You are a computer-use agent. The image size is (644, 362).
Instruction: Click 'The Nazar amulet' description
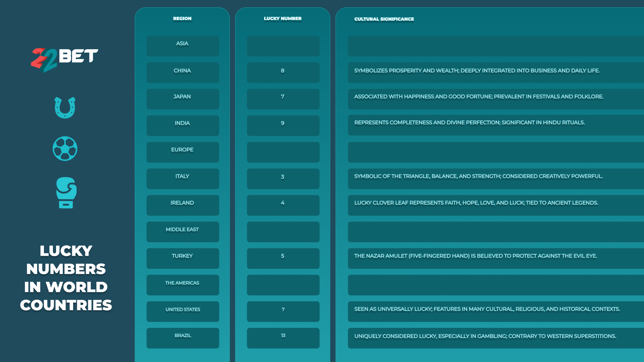pyautogui.click(x=476, y=256)
